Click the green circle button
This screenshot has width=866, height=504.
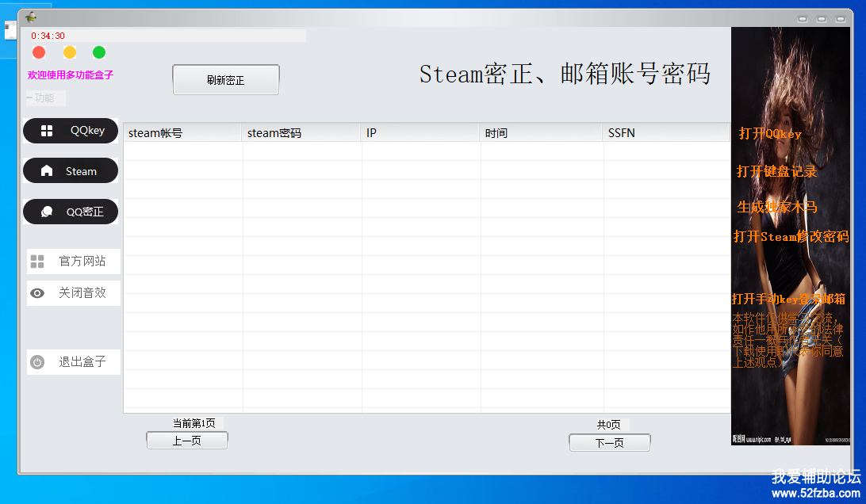[x=99, y=52]
